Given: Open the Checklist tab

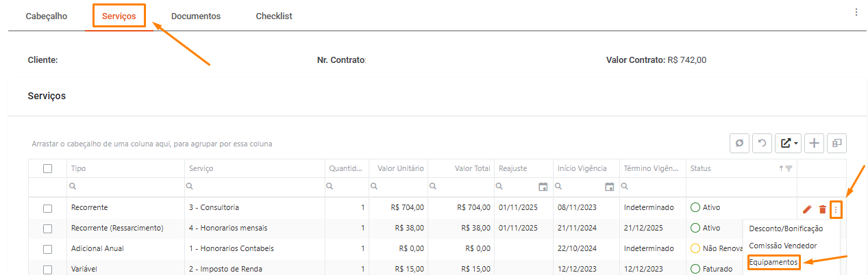Looking at the screenshot, I should (x=274, y=16).
